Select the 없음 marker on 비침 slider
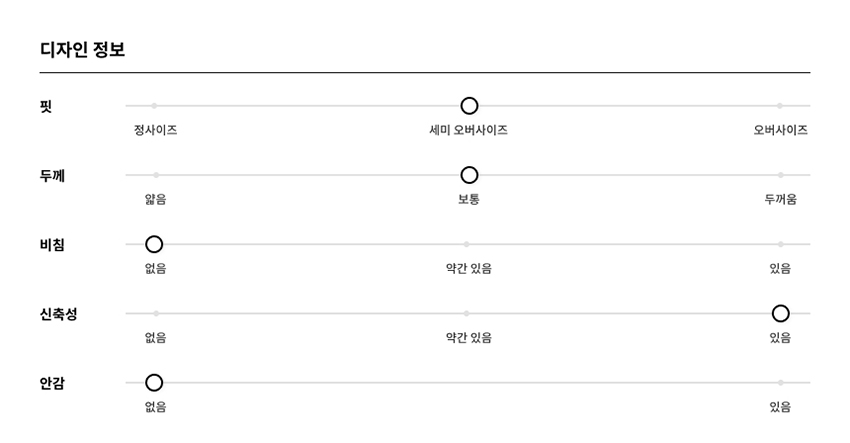 click(154, 245)
